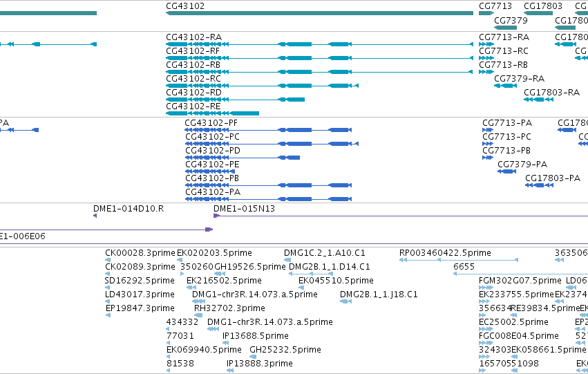Select the GH19526.5prime EST label
Screen dimensions: 588x374
coord(249,267)
